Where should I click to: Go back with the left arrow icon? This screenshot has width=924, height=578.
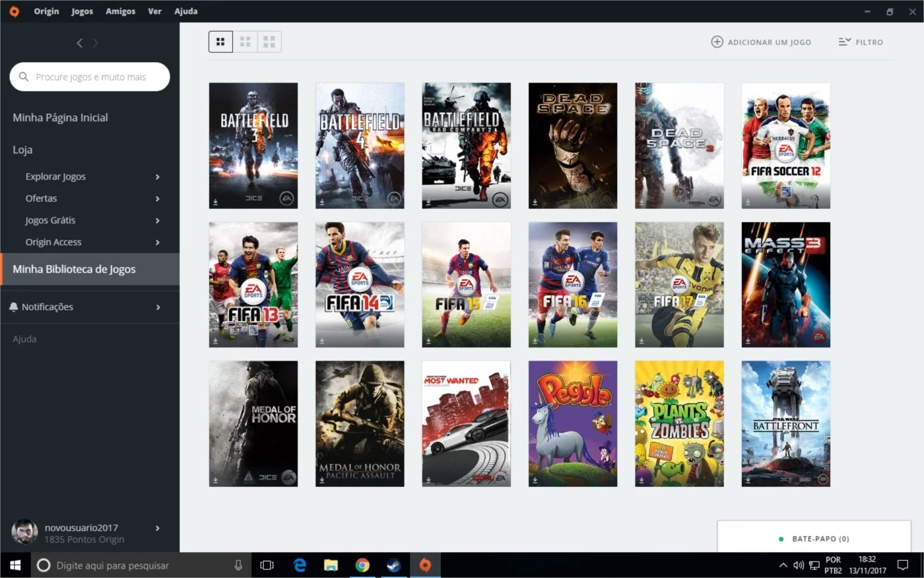click(79, 43)
